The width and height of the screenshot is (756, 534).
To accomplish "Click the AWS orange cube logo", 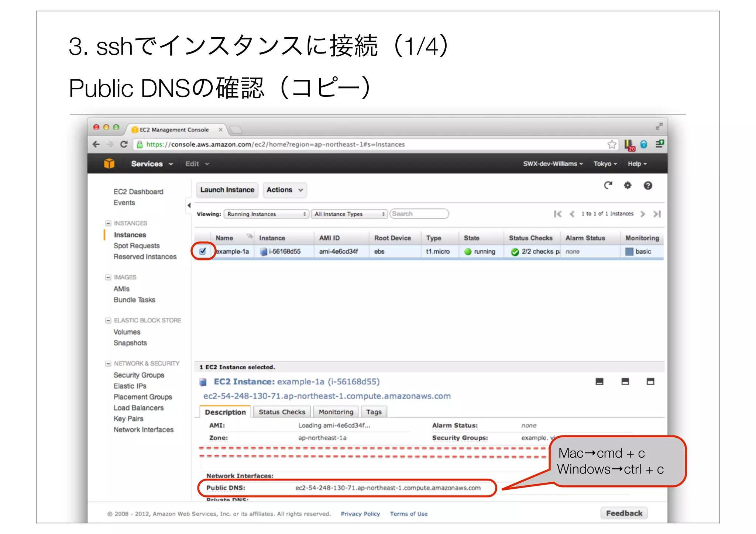I will [x=109, y=163].
